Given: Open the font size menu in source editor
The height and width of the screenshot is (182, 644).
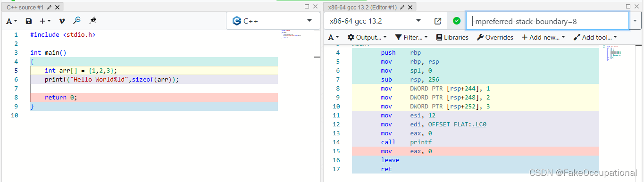Looking at the screenshot, I should tap(12, 21).
